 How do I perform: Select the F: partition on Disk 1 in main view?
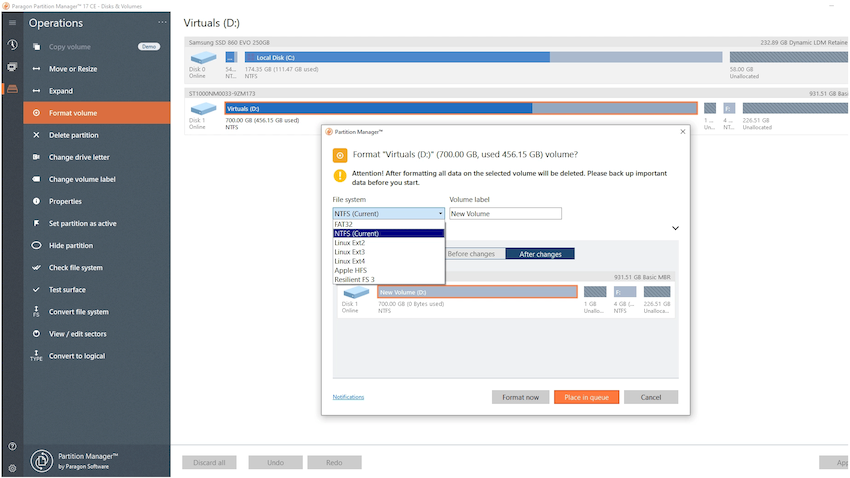730,108
